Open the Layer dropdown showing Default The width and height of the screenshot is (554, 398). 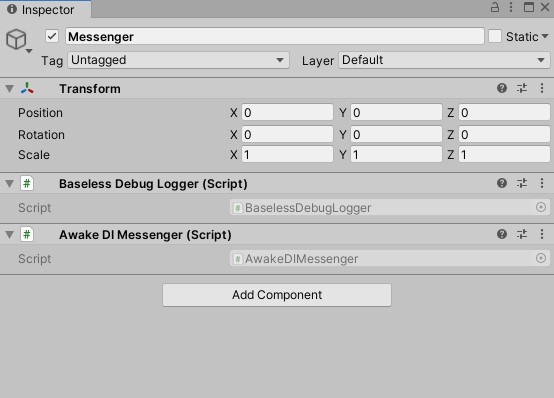pos(444,60)
